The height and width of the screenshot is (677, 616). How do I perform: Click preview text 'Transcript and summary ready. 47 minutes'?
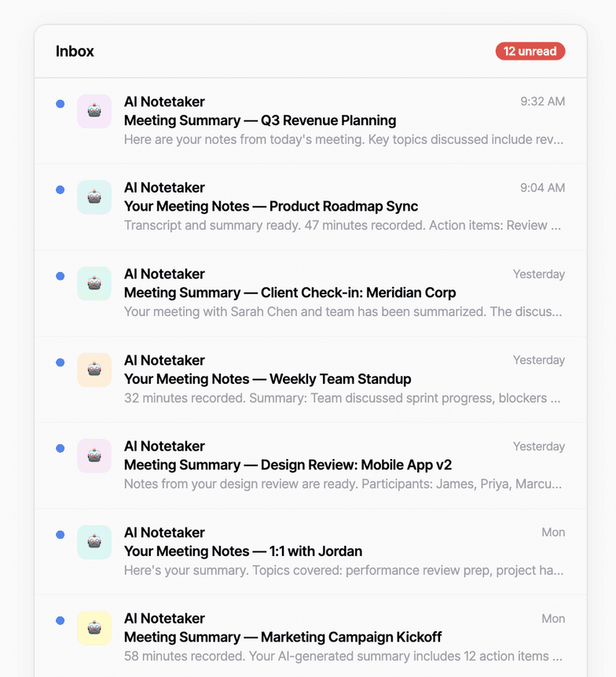click(x=253, y=226)
